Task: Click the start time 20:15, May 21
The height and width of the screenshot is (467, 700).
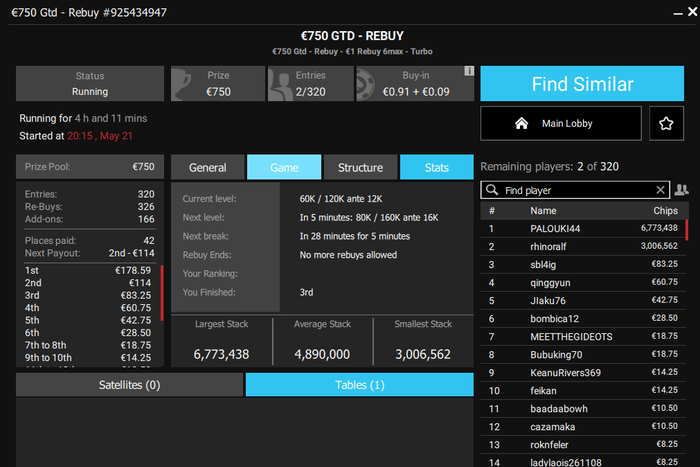Action: (100, 136)
